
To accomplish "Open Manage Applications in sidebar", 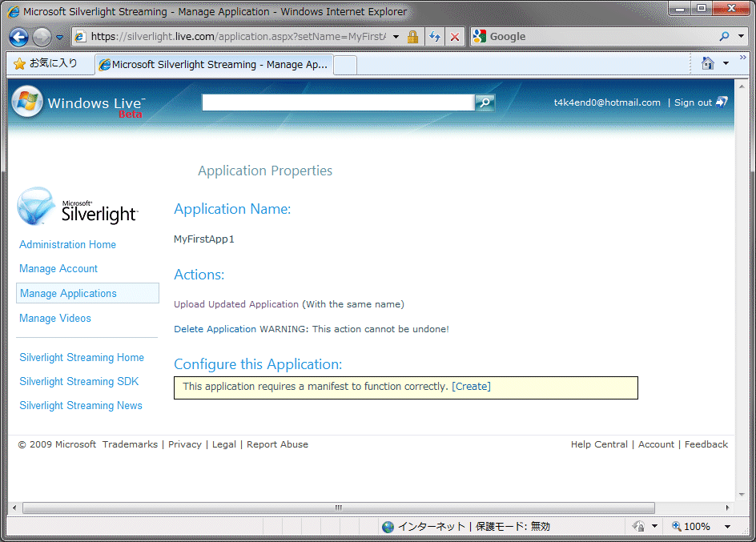I will tap(68, 294).
